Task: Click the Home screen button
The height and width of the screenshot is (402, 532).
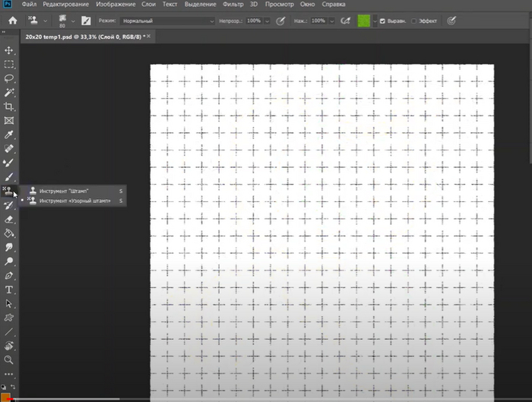Action: (12, 21)
